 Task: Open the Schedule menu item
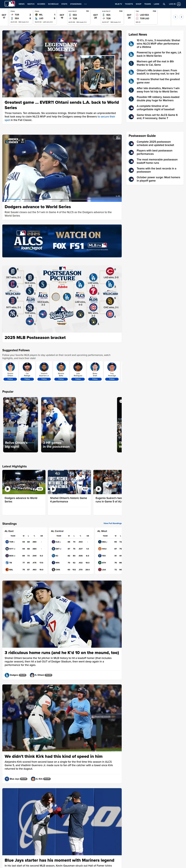click(53, 4)
